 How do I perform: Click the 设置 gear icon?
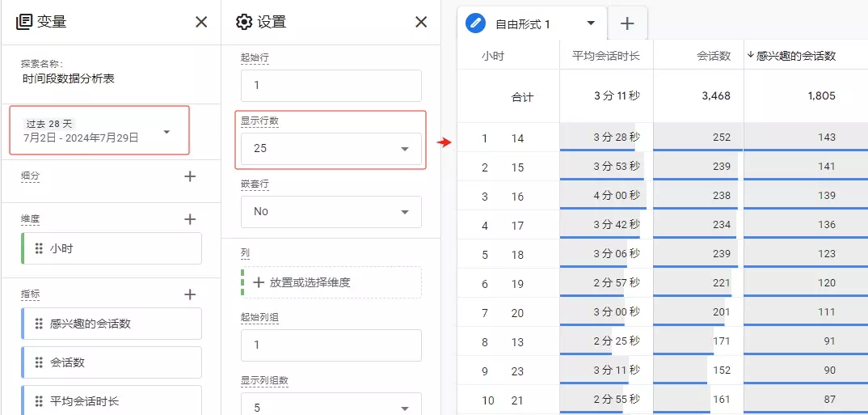(243, 22)
